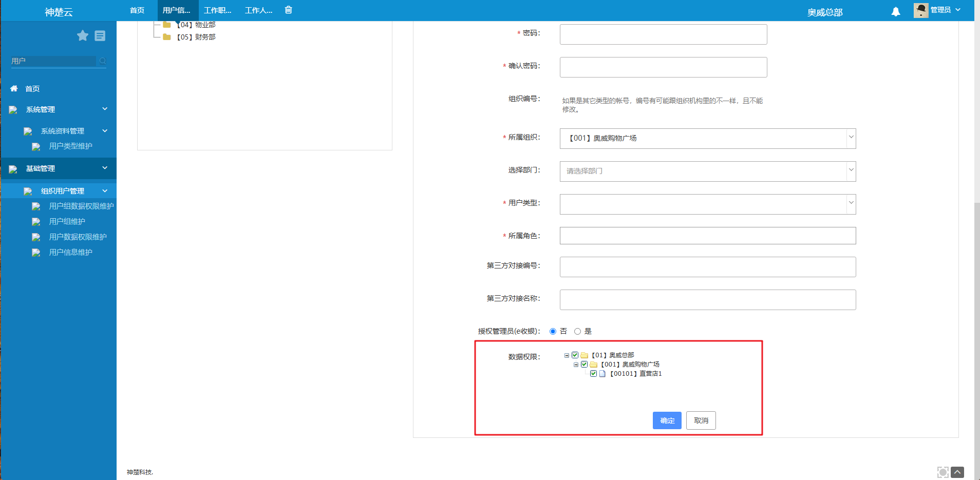Switch to the 工作职... tab
The height and width of the screenshot is (480, 980).
[x=218, y=10]
